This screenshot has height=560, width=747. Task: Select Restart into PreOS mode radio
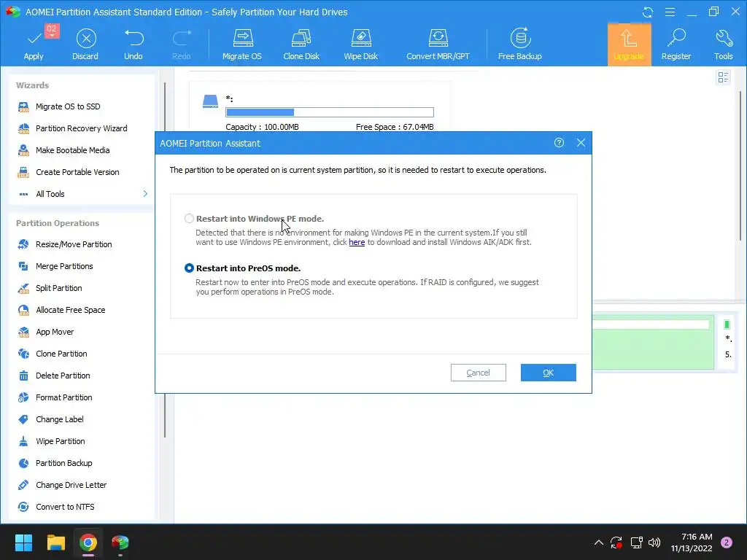click(x=189, y=268)
